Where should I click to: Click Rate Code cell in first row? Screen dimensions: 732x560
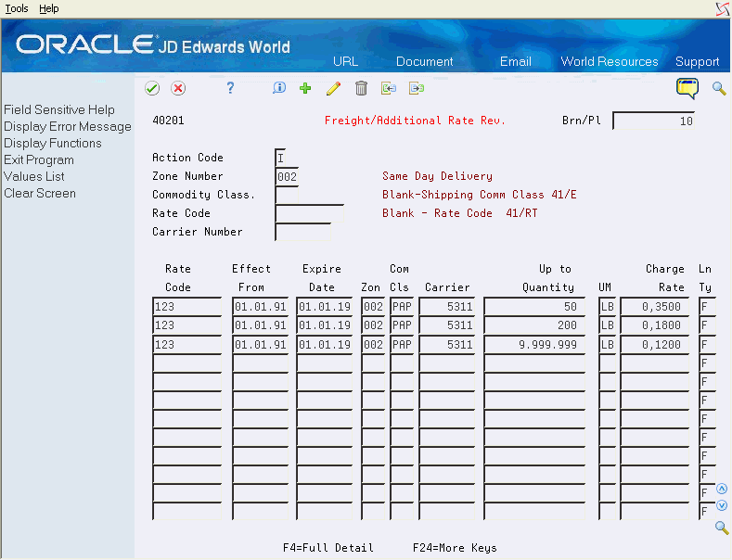(187, 307)
